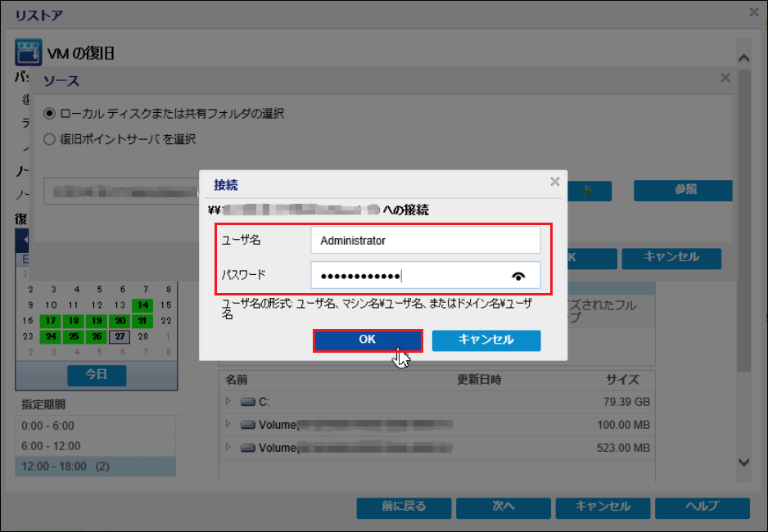Viewport: 768px width, 532px height.
Task: Close the ソース dialog
Action: [725, 77]
